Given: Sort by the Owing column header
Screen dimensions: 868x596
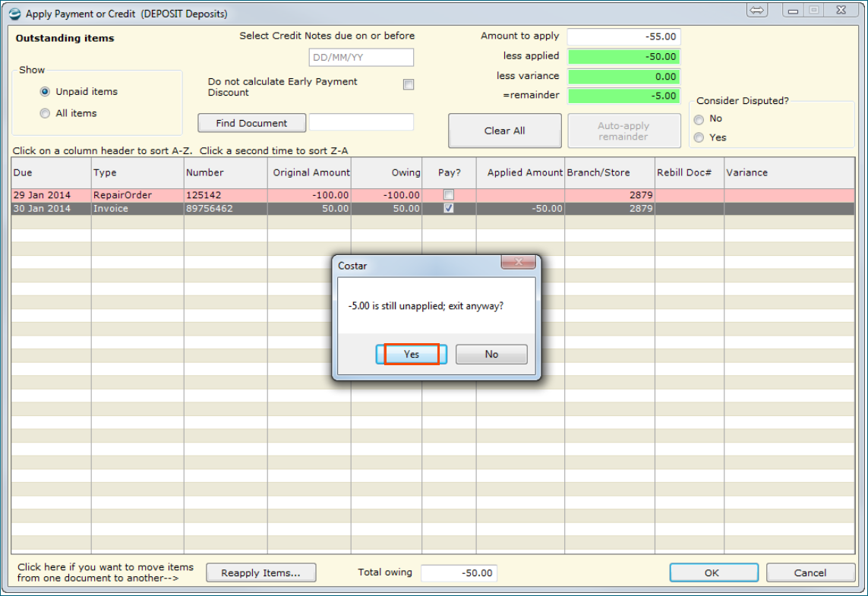Looking at the screenshot, I should (x=387, y=172).
